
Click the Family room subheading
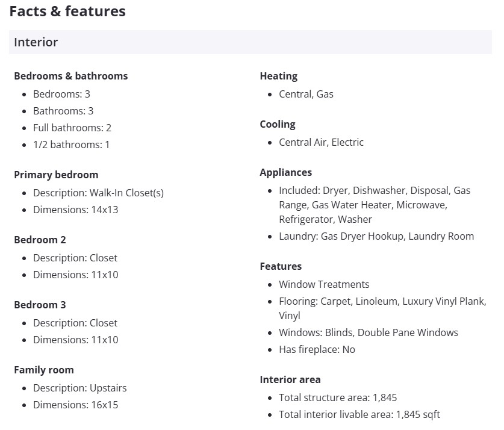(44, 370)
